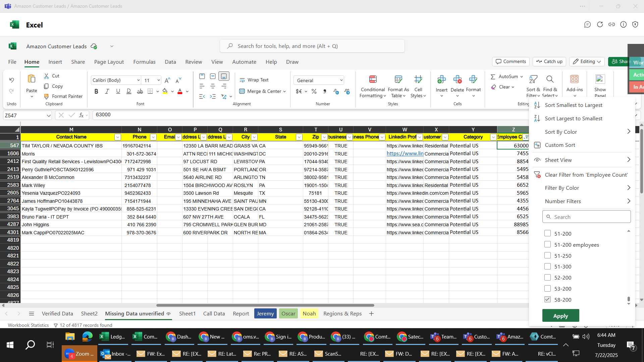Open the Contact Name column filter dropdown
Screen dimensions: 644x362
[117, 137]
